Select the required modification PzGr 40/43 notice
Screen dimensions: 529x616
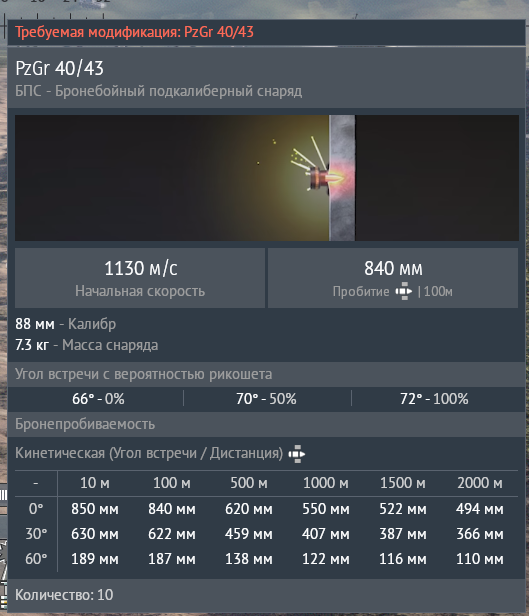point(135,32)
